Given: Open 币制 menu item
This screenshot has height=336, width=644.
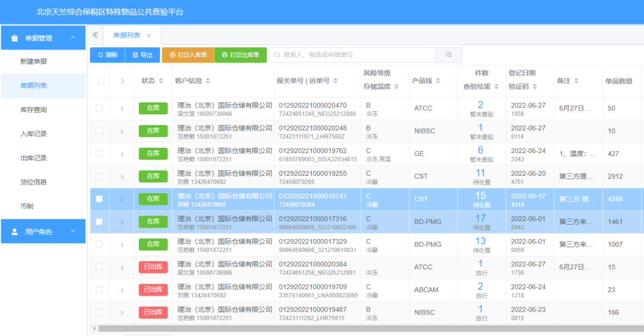Looking at the screenshot, I should pos(43,206).
